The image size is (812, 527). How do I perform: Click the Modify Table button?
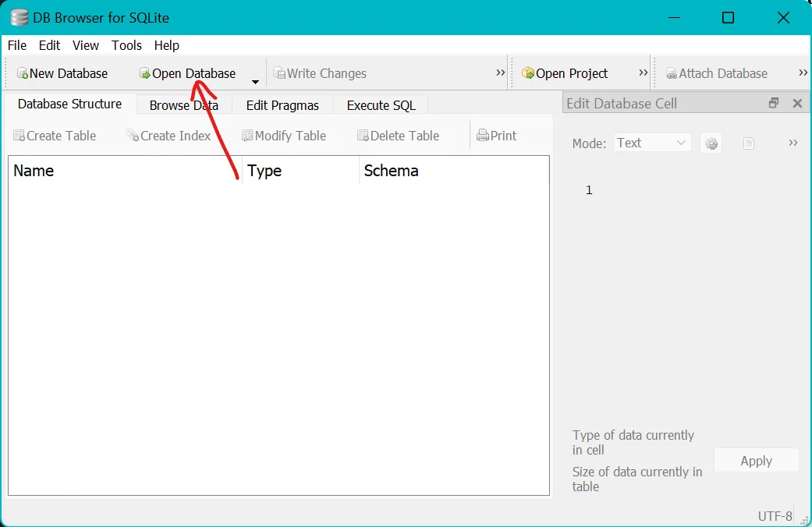(284, 136)
